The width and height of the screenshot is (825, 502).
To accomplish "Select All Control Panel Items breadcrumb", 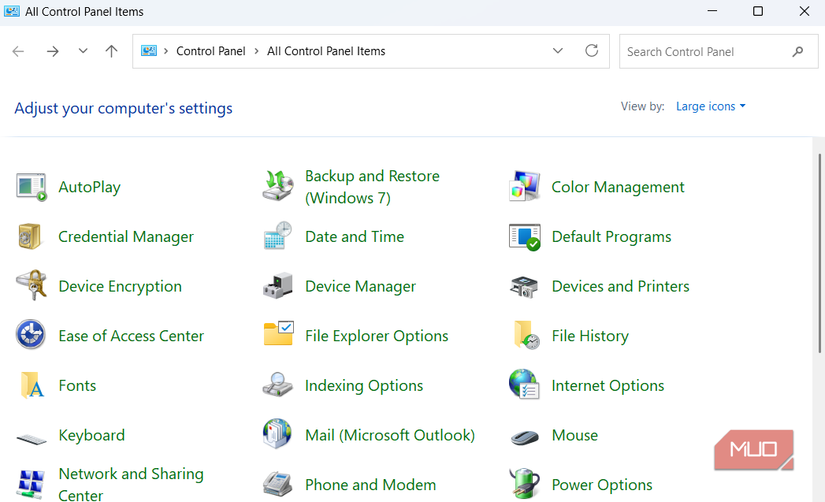I will coord(326,51).
